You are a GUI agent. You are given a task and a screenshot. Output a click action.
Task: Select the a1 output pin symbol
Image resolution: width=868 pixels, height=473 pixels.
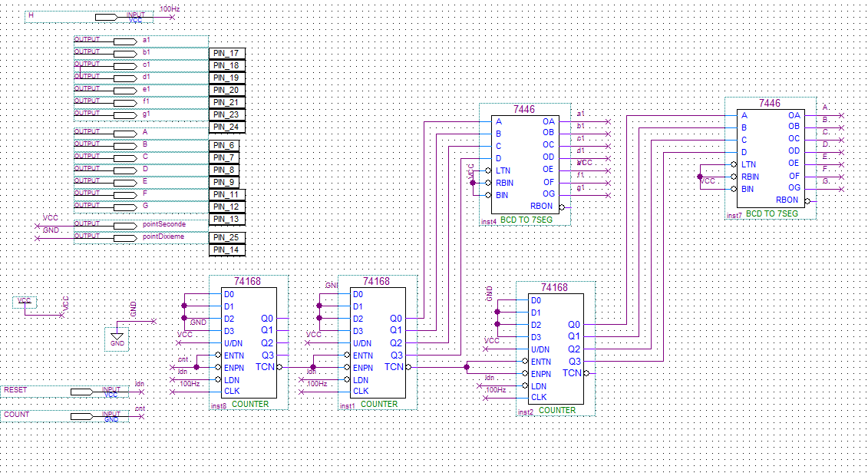point(123,41)
